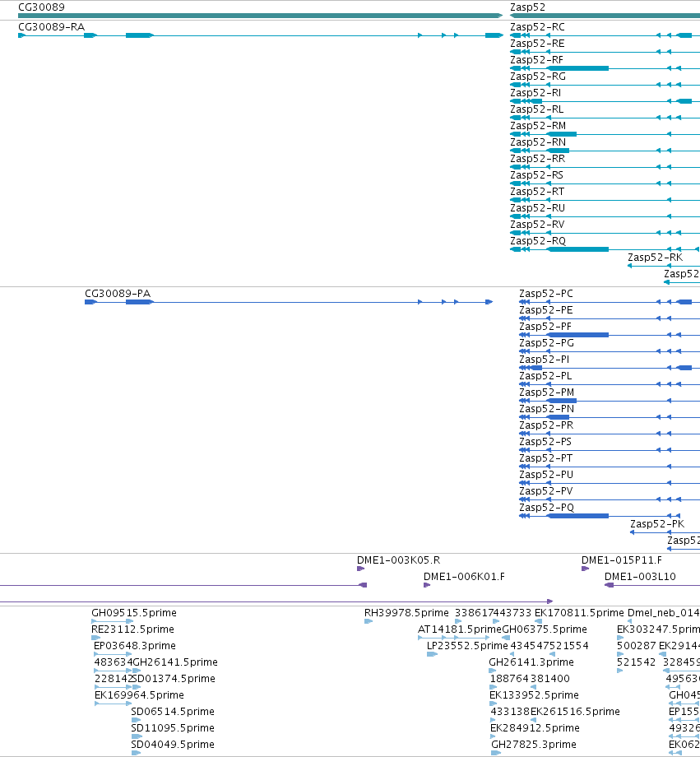
Task: Click the Zasp52-RU transcript label
Action: point(537,207)
